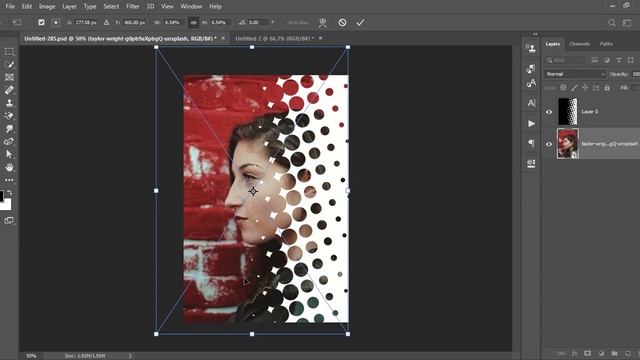Image resolution: width=640 pixels, height=360 pixels.
Task: Switch to warp mode icon
Action: (322, 22)
